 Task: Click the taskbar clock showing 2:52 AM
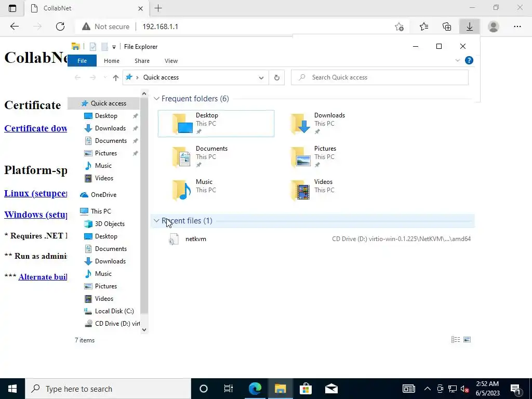pos(487,389)
